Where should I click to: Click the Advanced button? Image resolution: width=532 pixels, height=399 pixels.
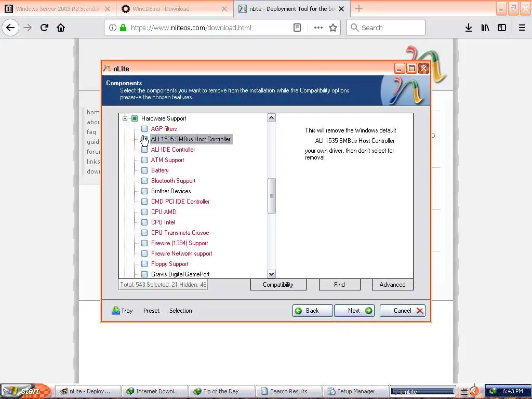point(392,284)
